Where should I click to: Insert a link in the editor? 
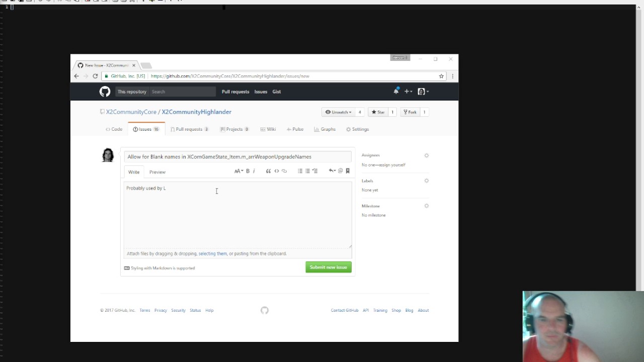pos(284,171)
